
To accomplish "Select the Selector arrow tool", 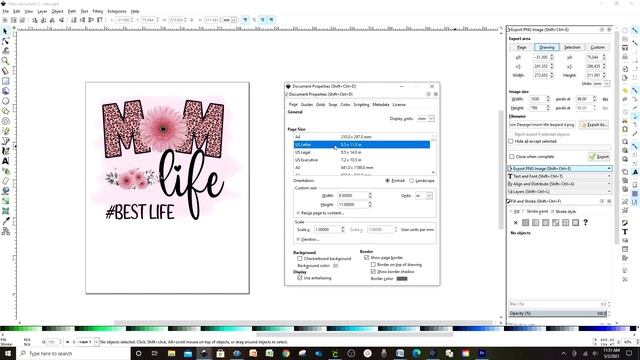I will 5,31.
